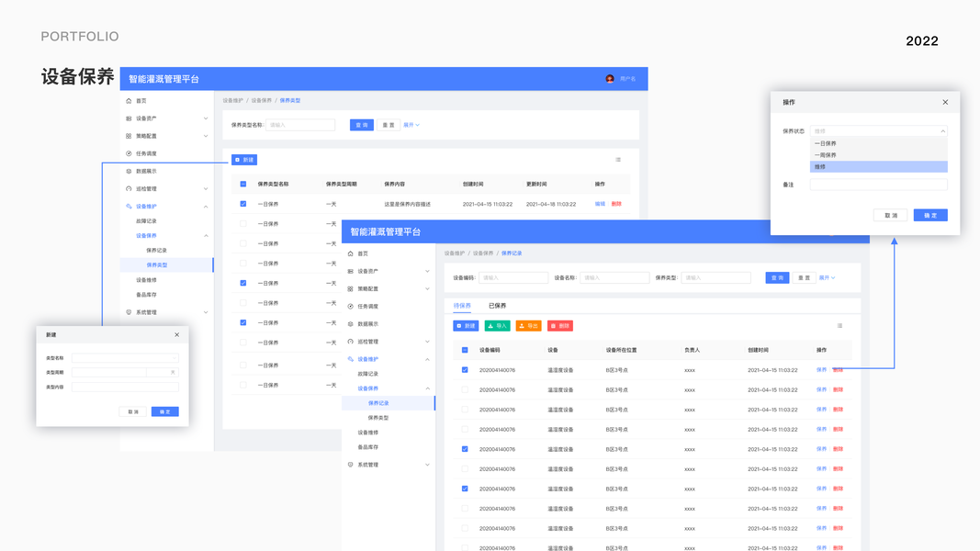Select 一周保养 option in the 保养状态 dropdown list
The height and width of the screenshot is (551, 980).
879,155
